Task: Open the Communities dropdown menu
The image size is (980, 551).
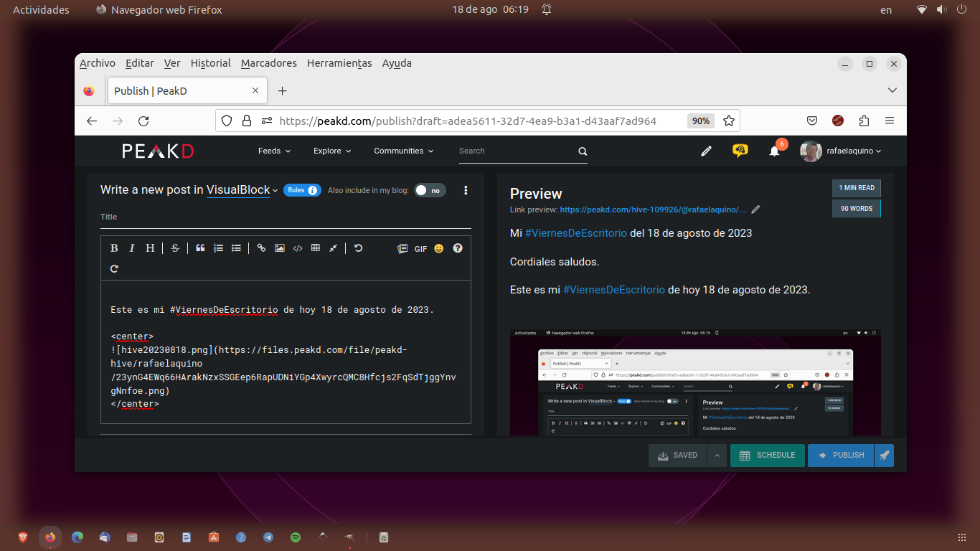Action: coord(404,151)
